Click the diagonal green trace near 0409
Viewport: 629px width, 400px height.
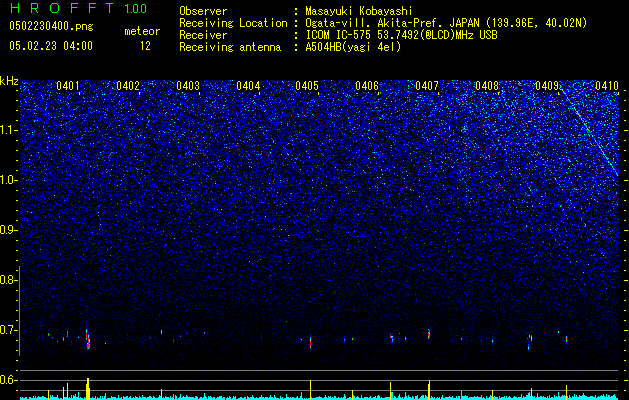(x=590, y=132)
